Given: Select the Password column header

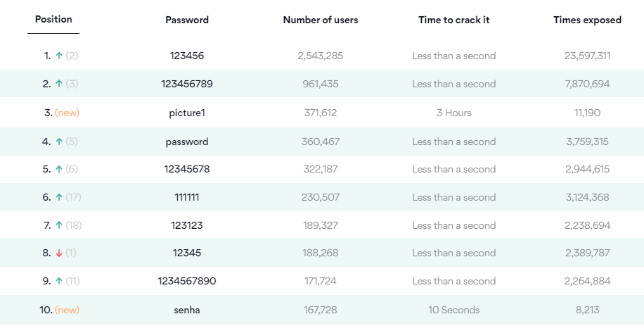Looking at the screenshot, I should [x=187, y=20].
